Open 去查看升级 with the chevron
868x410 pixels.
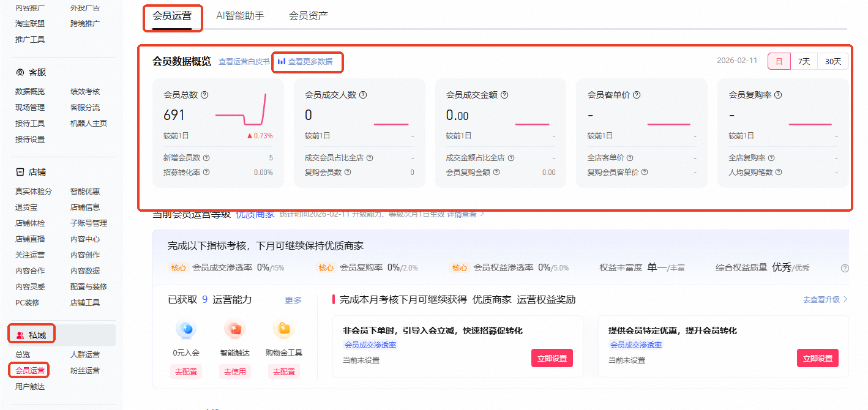[825, 300]
